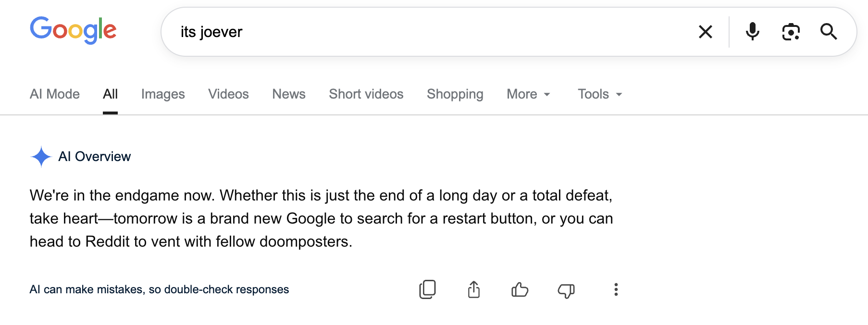Open the Videos tab
This screenshot has width=868, height=325.
point(228,94)
